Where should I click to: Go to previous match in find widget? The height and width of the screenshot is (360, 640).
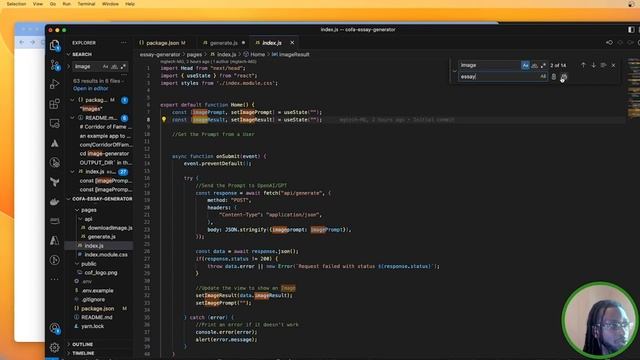(583, 65)
